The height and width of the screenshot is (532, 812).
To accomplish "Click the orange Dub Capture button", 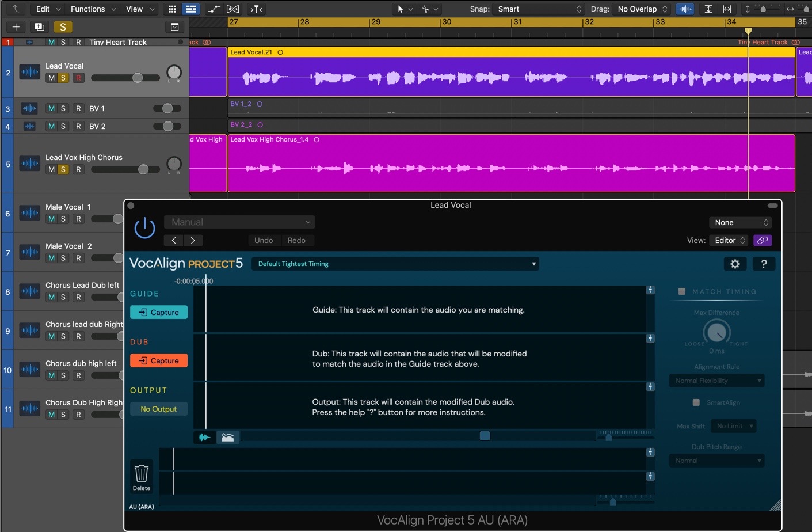I will point(159,360).
